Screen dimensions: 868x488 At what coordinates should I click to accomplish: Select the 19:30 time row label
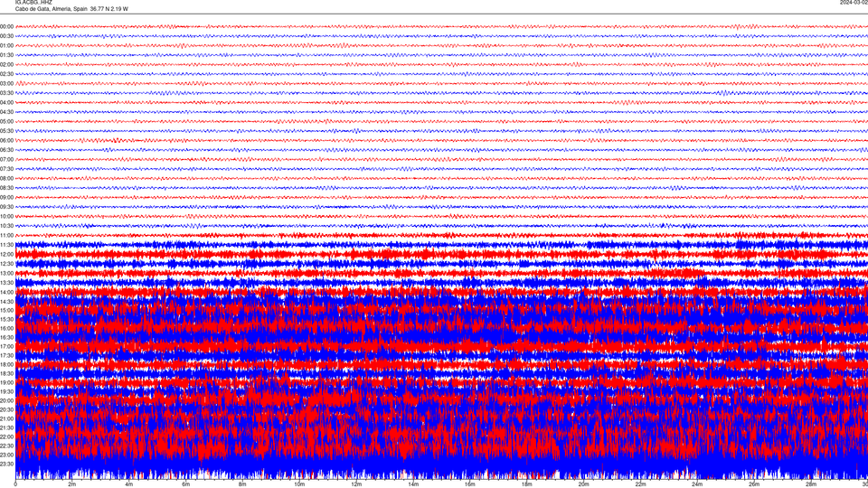tap(6, 391)
